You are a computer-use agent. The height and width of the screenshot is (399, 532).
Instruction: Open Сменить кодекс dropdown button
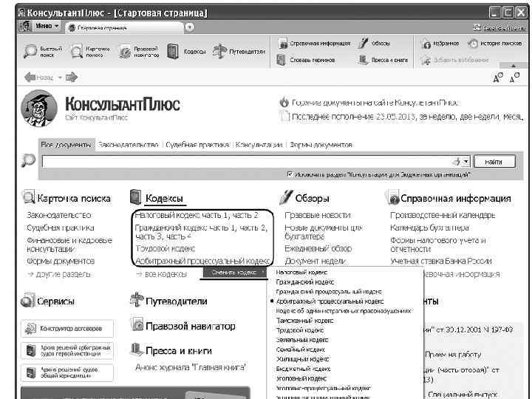click(x=234, y=272)
